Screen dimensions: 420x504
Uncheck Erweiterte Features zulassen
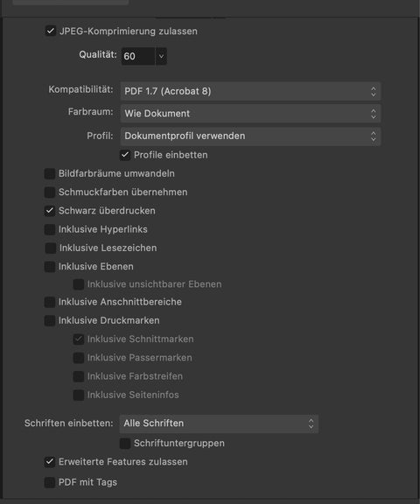(x=50, y=462)
